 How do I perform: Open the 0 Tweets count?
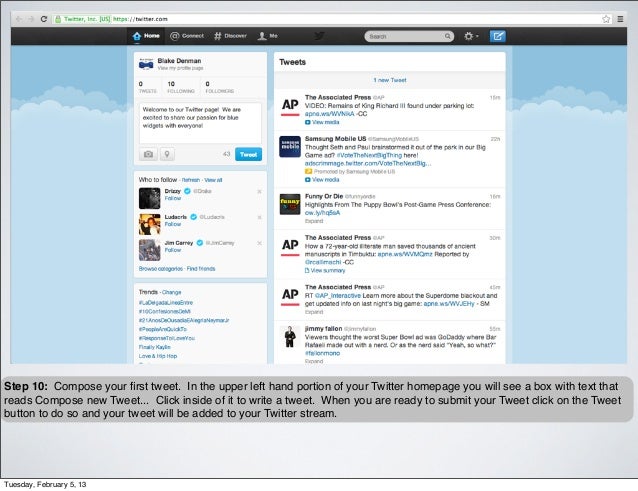(x=147, y=87)
